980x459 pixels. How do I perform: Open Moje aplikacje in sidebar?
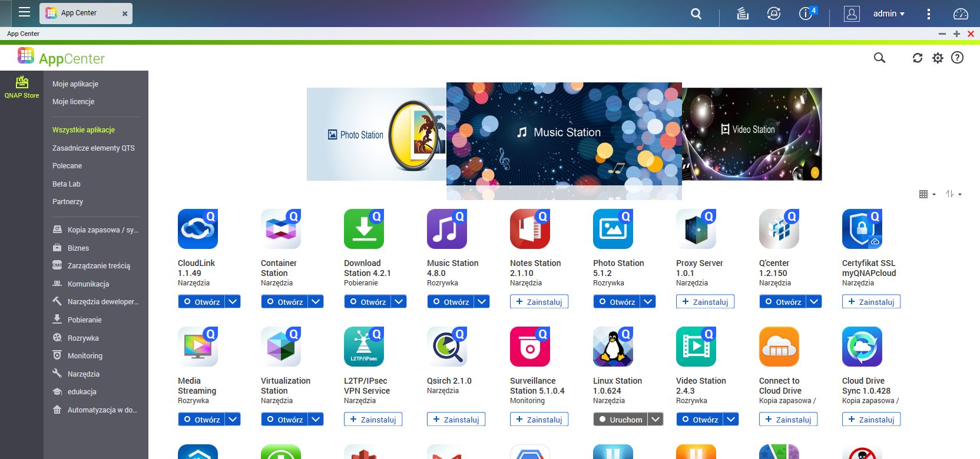point(75,84)
